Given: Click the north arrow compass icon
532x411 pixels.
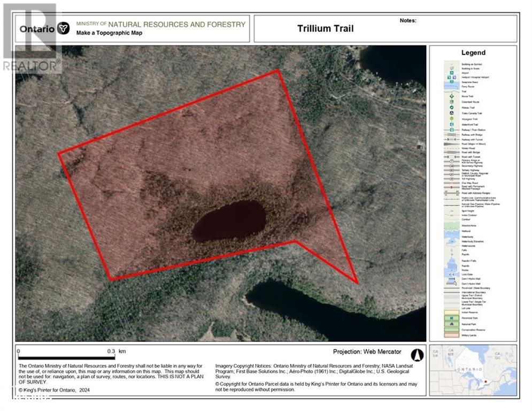Looking at the screenshot, I should click(417, 355).
